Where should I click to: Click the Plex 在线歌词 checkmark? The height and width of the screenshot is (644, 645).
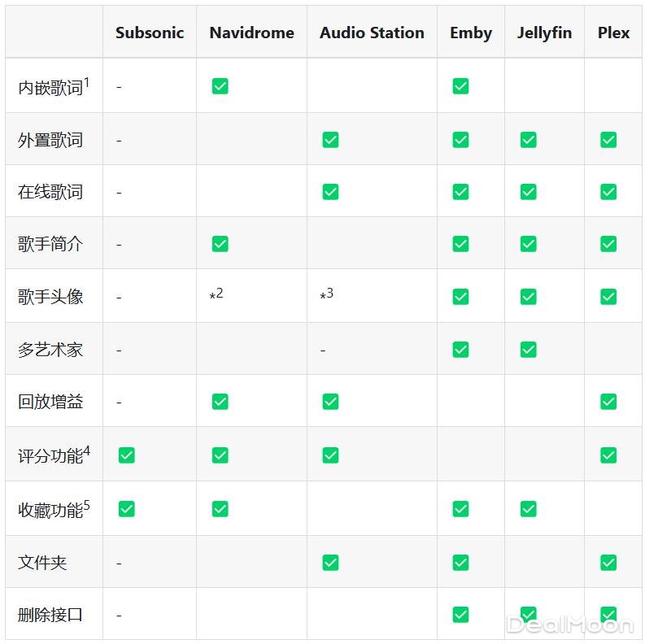608,192
